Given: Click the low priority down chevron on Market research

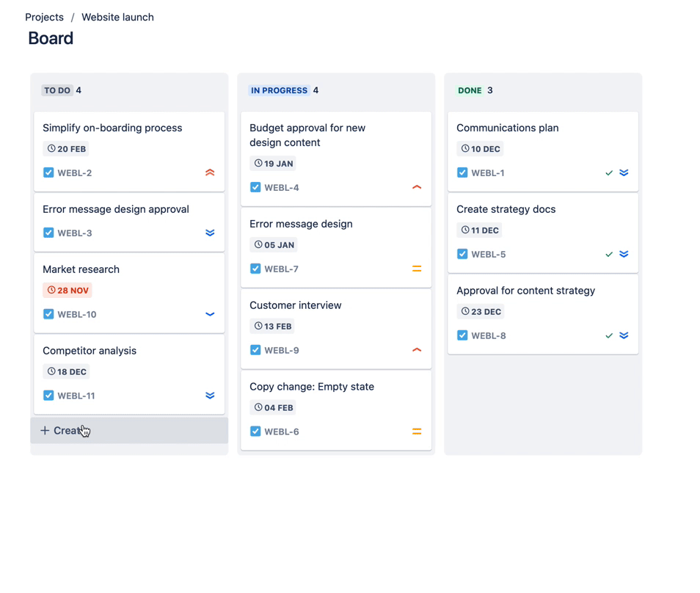Looking at the screenshot, I should [210, 314].
